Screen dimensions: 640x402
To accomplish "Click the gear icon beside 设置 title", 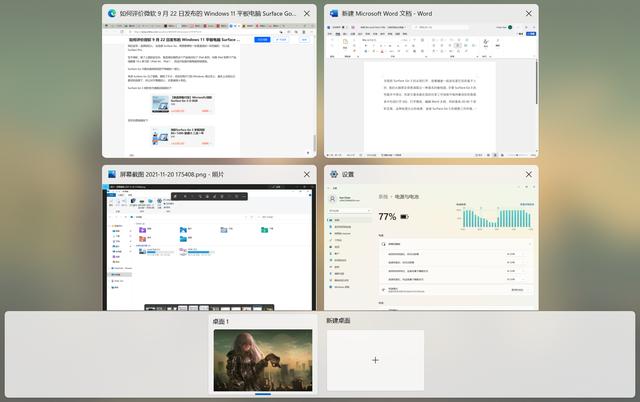I will point(334,174).
